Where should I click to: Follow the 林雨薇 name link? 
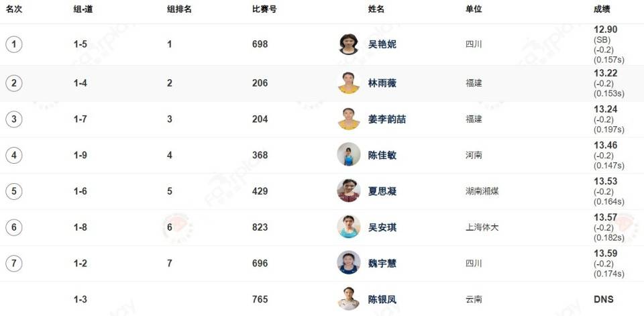point(382,83)
